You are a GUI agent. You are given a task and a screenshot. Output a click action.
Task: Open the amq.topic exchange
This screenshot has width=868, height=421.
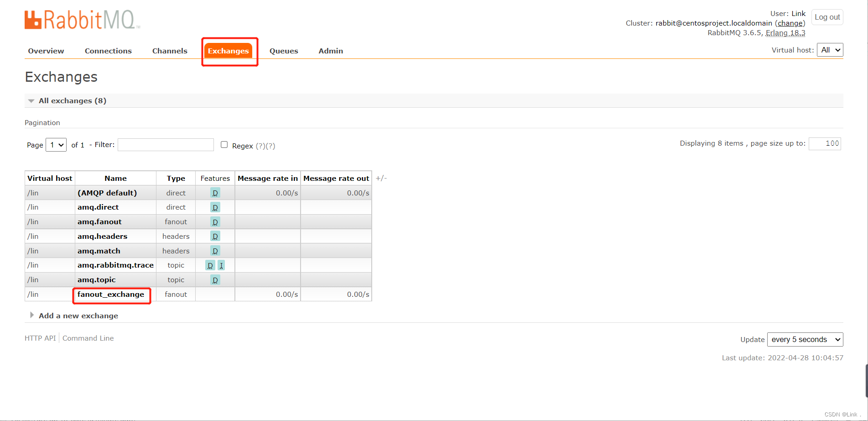click(x=97, y=279)
